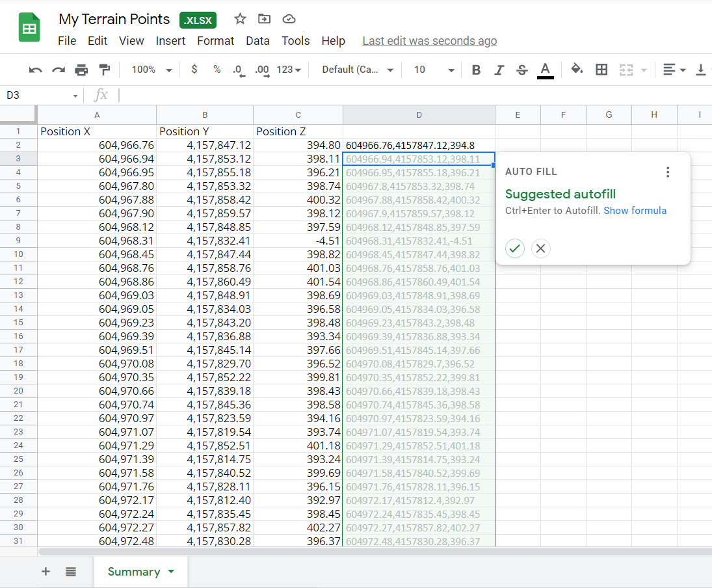
Task: Click the .XLSX file badge
Action: [x=198, y=20]
